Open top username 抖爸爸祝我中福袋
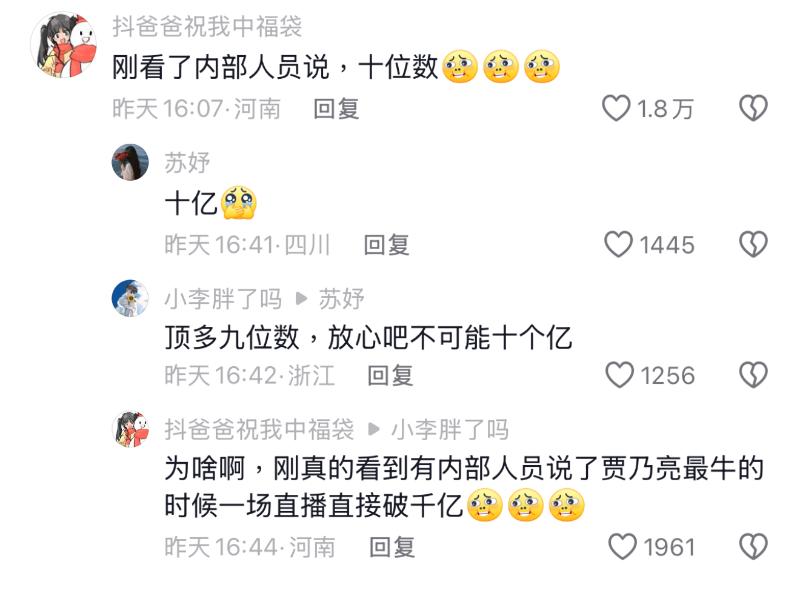800x590 pixels. (207, 26)
